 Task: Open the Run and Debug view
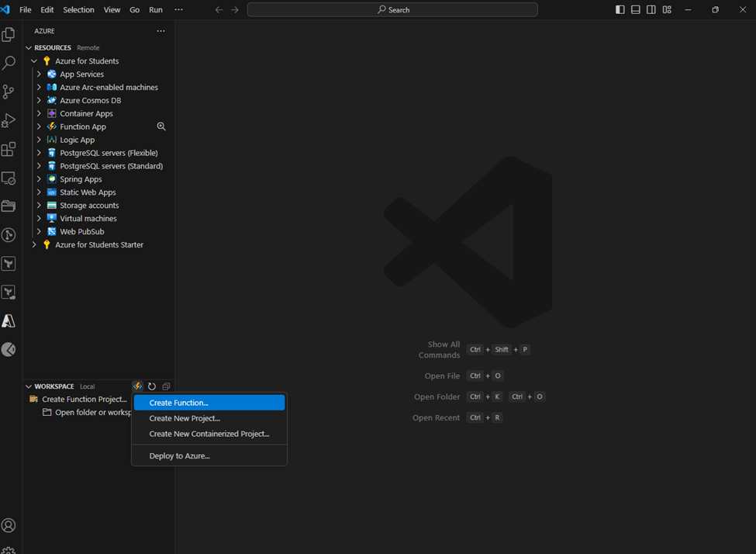(9, 120)
